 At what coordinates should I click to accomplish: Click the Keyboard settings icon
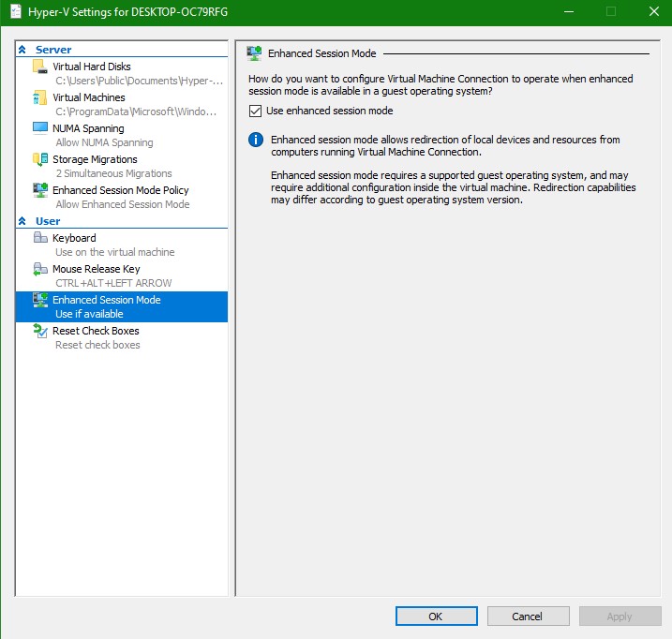39,238
